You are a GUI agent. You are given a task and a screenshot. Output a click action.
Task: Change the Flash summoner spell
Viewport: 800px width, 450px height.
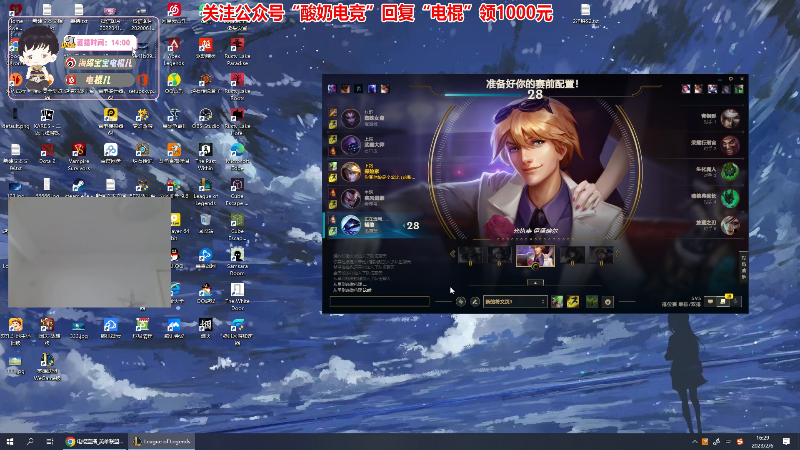(573, 302)
